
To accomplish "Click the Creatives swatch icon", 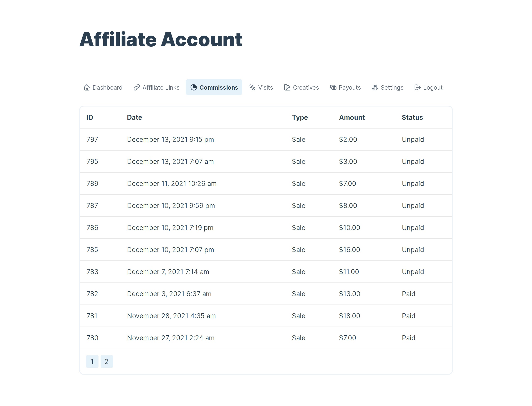I will [287, 88].
